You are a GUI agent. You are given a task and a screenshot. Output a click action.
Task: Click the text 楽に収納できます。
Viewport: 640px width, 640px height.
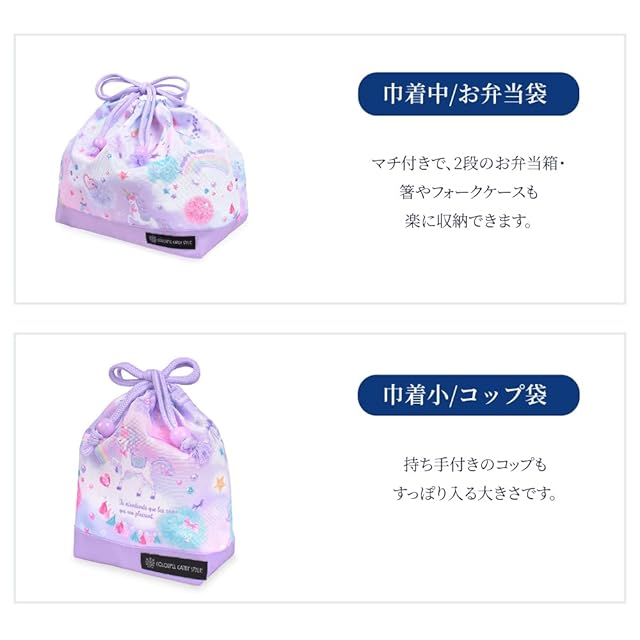[x=469, y=221]
